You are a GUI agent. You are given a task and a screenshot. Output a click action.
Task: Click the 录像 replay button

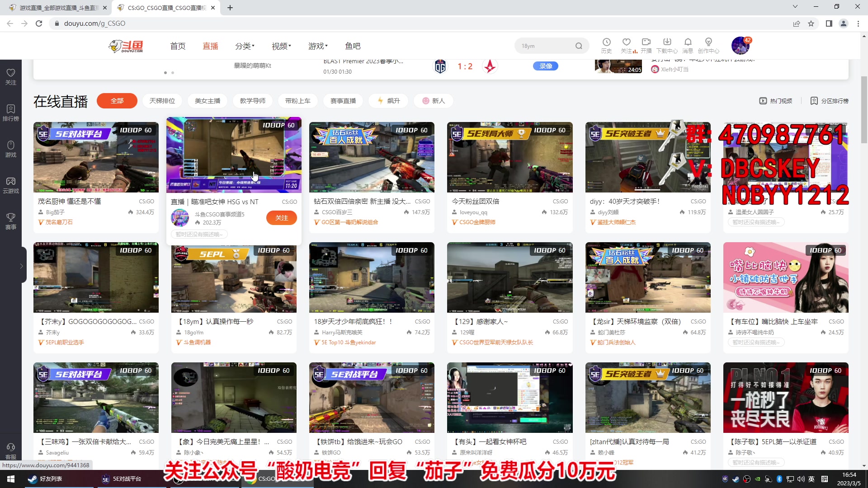(x=546, y=66)
